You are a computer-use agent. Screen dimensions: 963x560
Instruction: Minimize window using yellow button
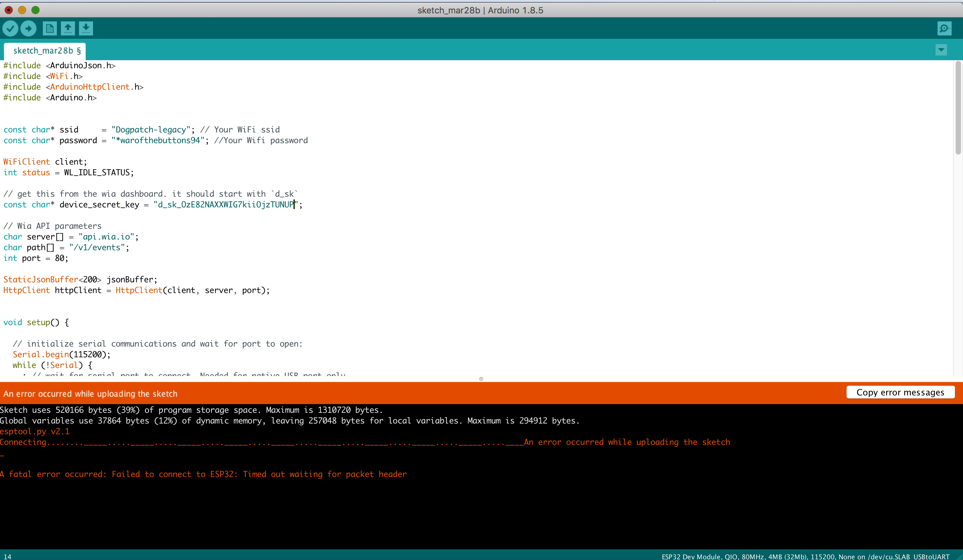click(22, 10)
